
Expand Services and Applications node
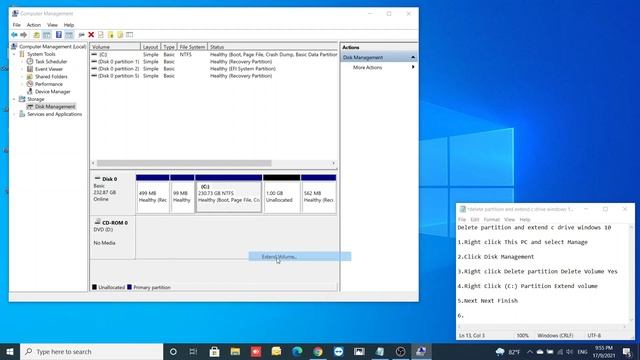point(14,114)
